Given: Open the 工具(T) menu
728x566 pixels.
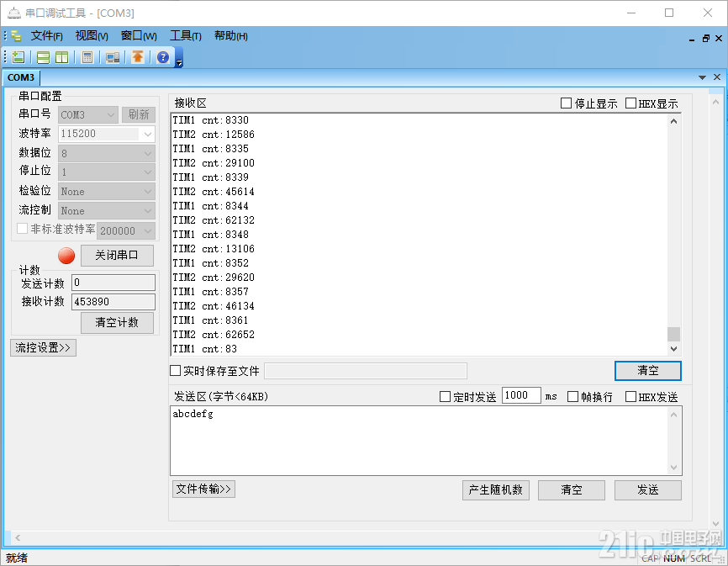Looking at the screenshot, I should pyautogui.click(x=185, y=36).
